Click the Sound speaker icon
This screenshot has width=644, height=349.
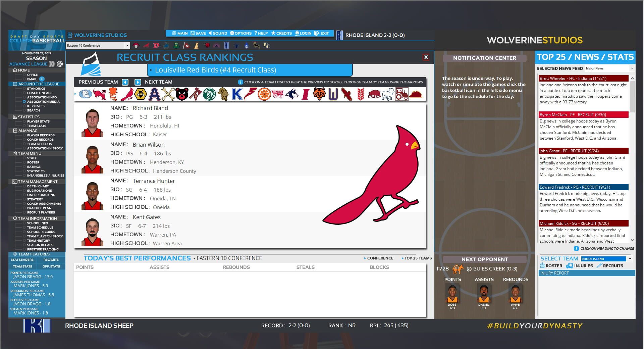click(x=210, y=33)
